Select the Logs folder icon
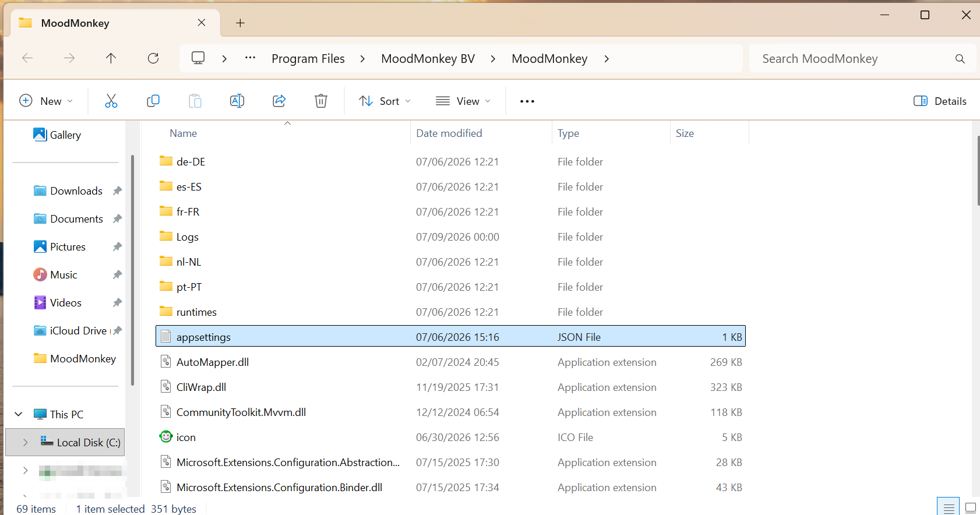This screenshot has width=980, height=515. pos(166,236)
